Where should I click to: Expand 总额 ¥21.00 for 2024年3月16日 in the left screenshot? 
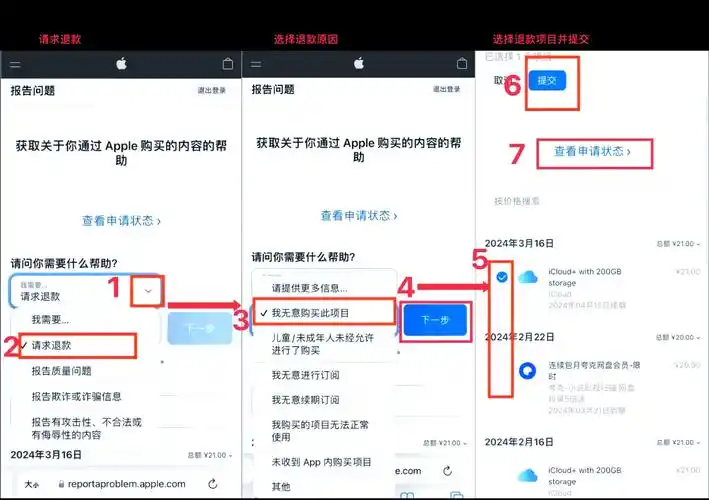[x=210, y=455]
